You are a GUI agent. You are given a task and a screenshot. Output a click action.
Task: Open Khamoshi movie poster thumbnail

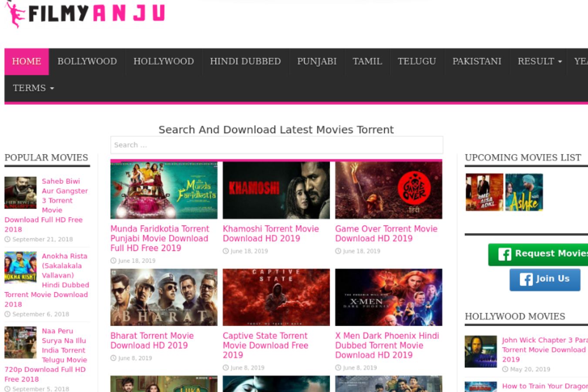(x=276, y=190)
